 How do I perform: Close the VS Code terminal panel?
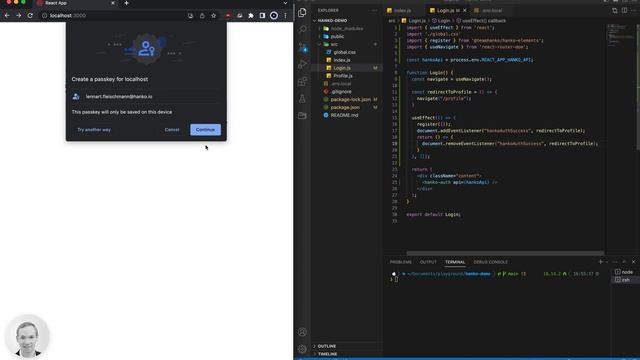(x=633, y=262)
